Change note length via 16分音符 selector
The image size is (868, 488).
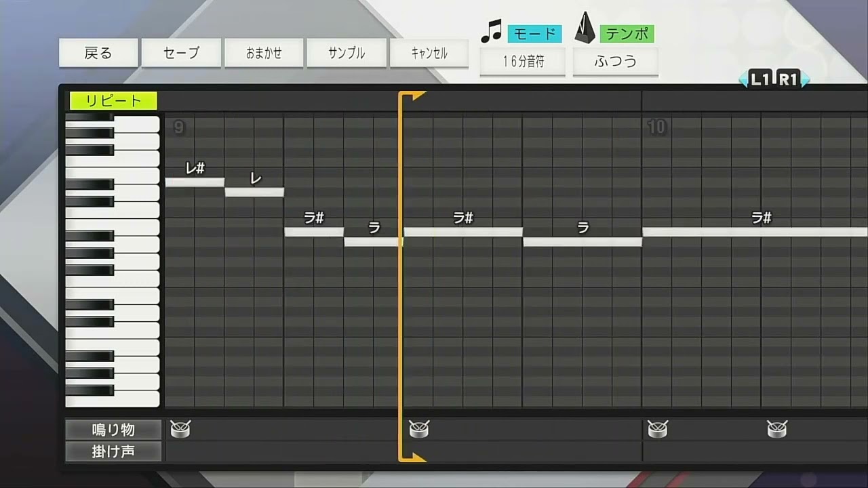pyautogui.click(x=523, y=62)
